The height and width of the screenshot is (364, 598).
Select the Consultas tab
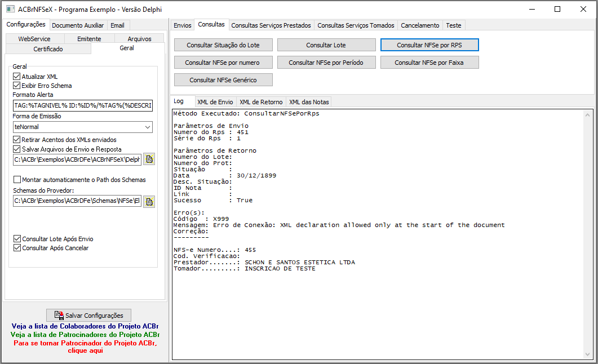coord(211,24)
